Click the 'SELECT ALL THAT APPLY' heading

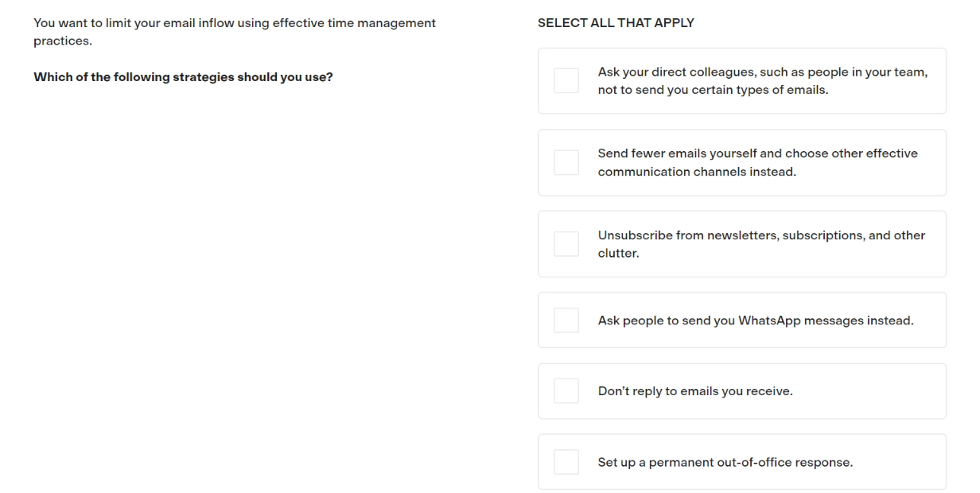pyautogui.click(x=616, y=23)
